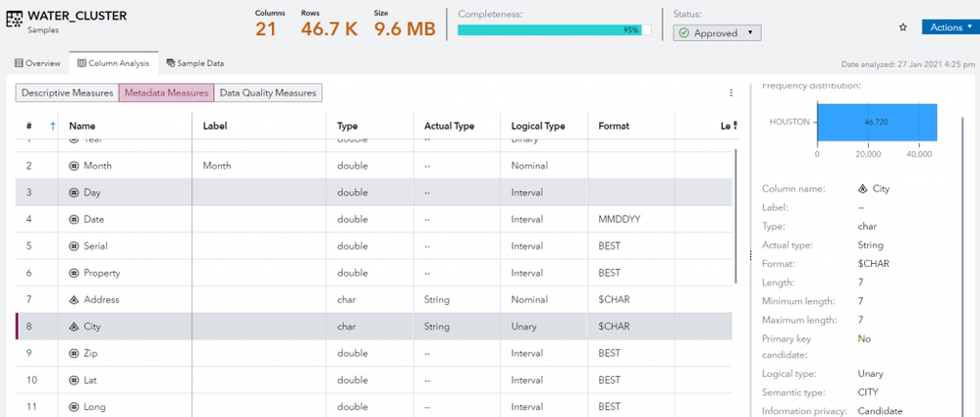Open the Approved status dropdown
980x417 pixels.
coord(717,32)
